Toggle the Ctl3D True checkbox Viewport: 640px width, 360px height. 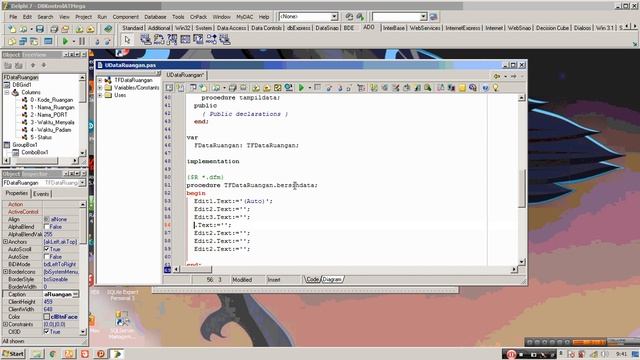tap(47, 331)
